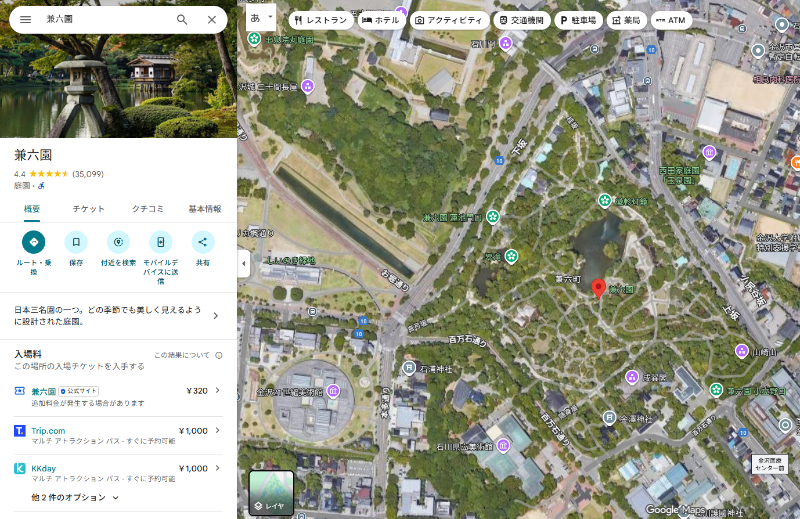Click the 共有 share icon

pos(203,241)
